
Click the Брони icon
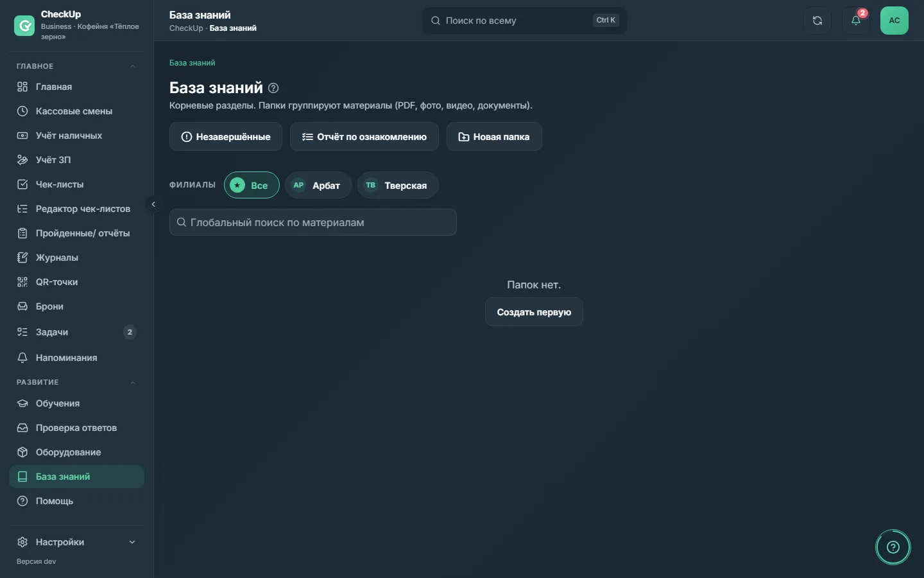(x=22, y=306)
